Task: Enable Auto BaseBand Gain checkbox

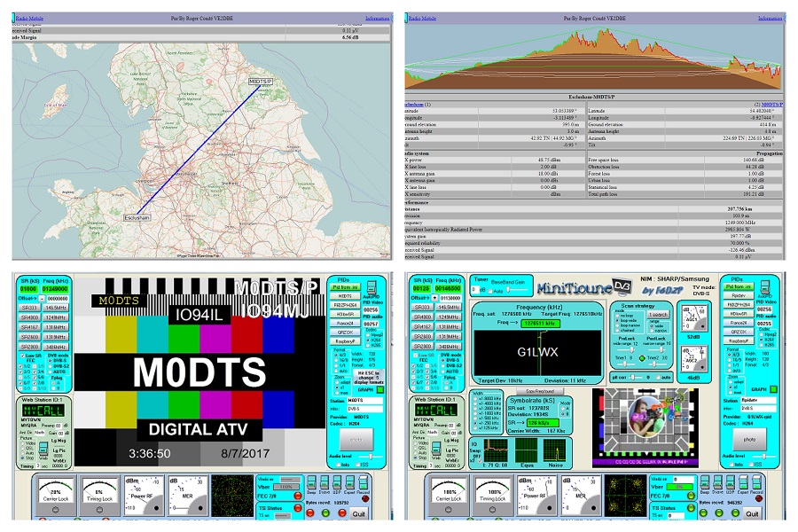Action: 489,291
